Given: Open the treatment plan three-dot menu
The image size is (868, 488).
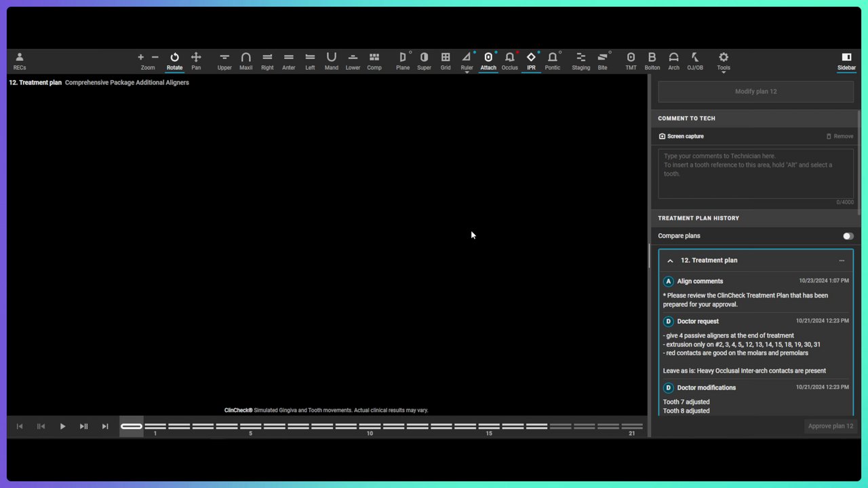Looking at the screenshot, I should 842,261.
